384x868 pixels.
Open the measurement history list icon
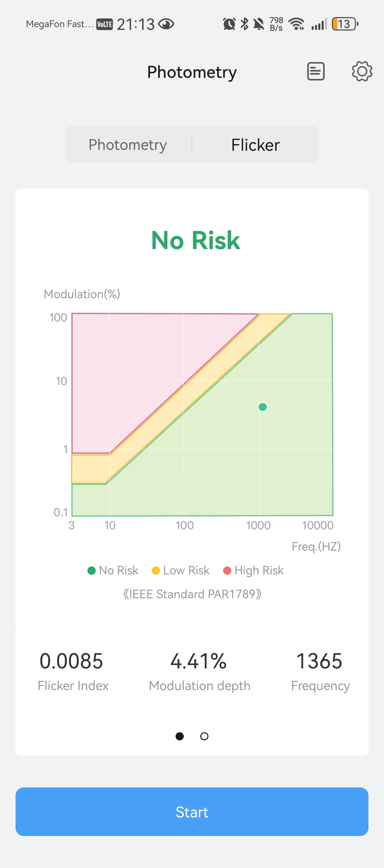316,71
